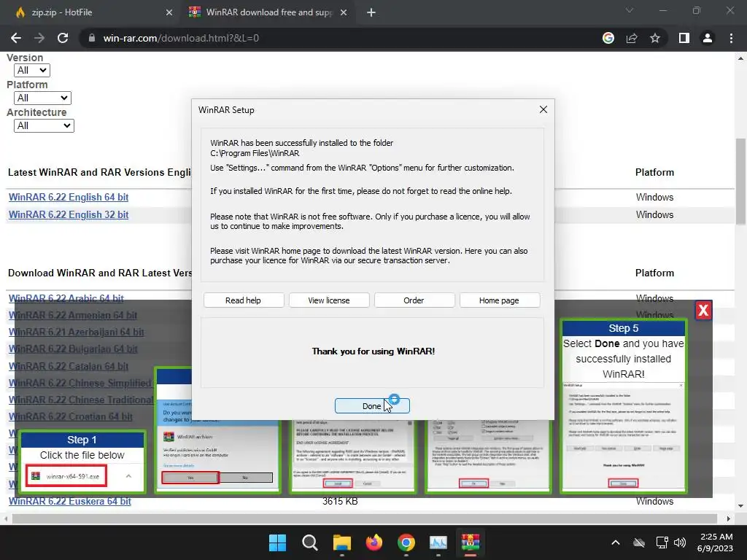
Task: Open volume control tray icon
Action: pos(680,542)
